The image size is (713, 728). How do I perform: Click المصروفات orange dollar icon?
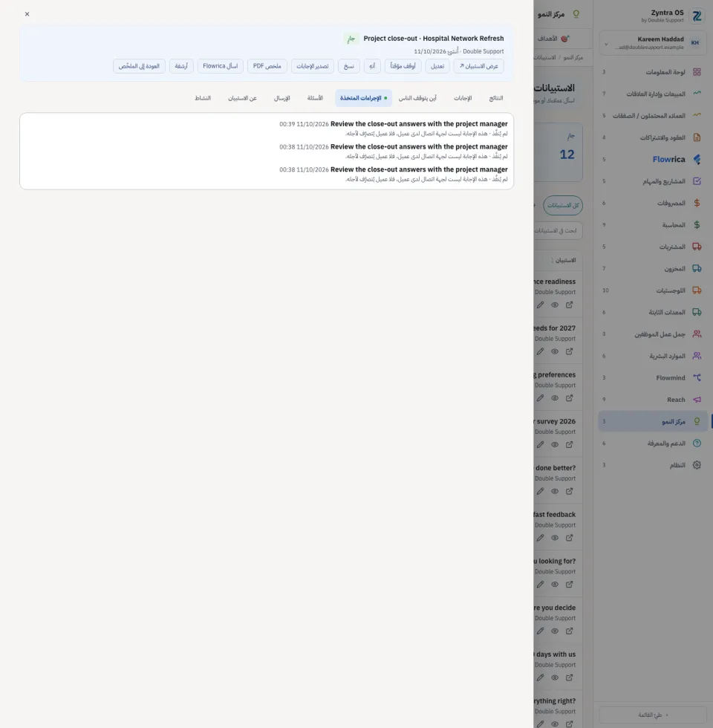(x=697, y=203)
